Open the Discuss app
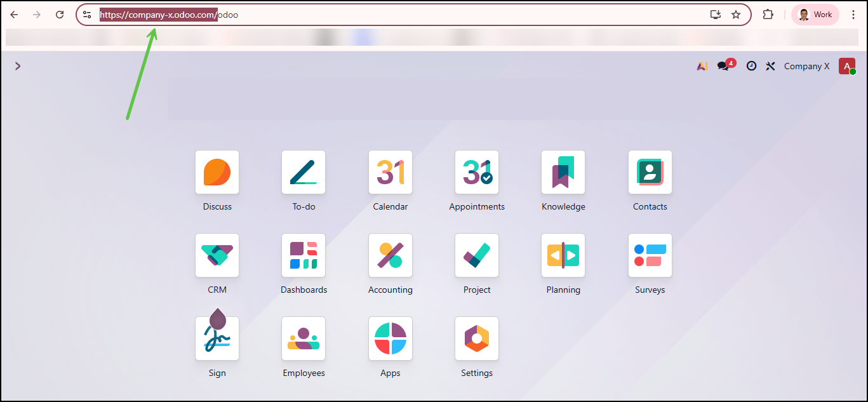 [217, 172]
